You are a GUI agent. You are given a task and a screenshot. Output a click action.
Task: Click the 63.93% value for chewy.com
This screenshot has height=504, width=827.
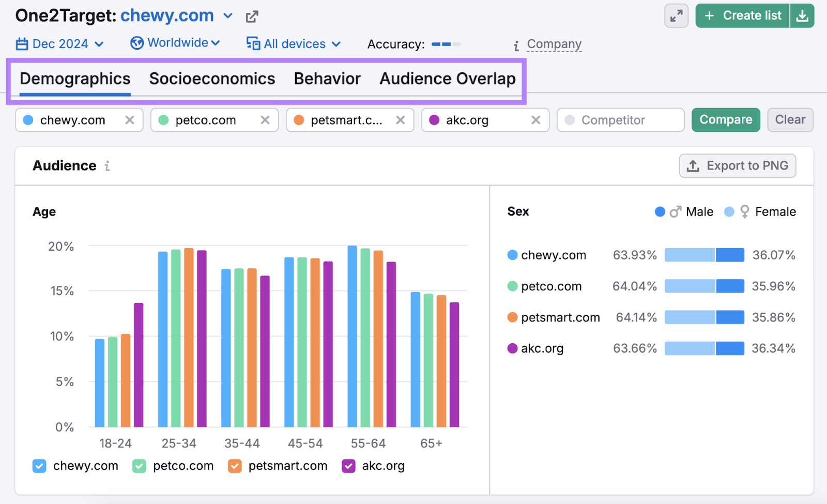(635, 255)
